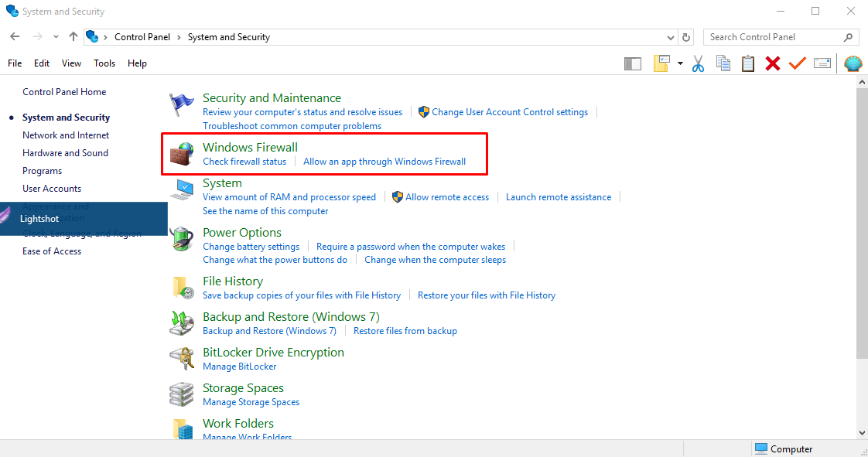Open the Edit menu
Screen dimensions: 868x457
tap(42, 63)
